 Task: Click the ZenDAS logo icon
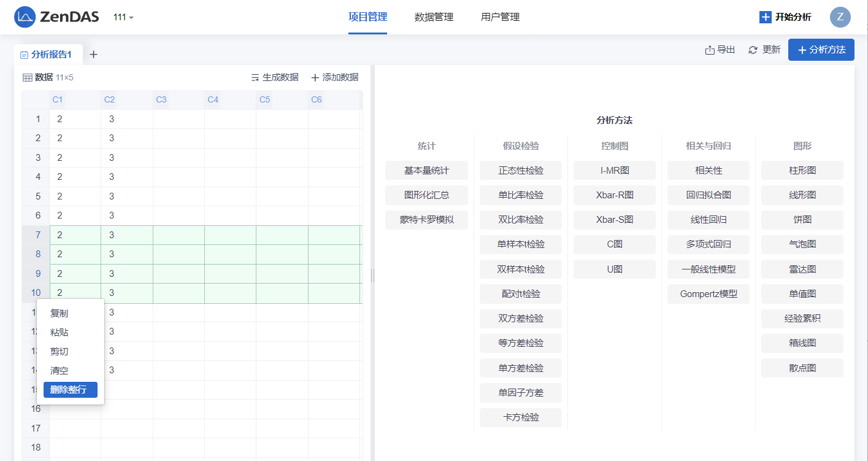click(25, 17)
